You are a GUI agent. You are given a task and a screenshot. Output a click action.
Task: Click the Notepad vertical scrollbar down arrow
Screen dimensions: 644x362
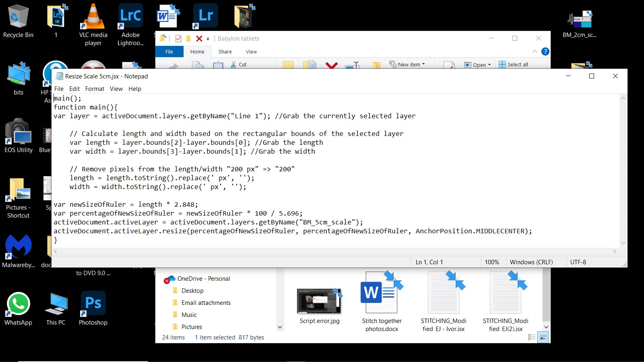pyautogui.click(x=623, y=243)
